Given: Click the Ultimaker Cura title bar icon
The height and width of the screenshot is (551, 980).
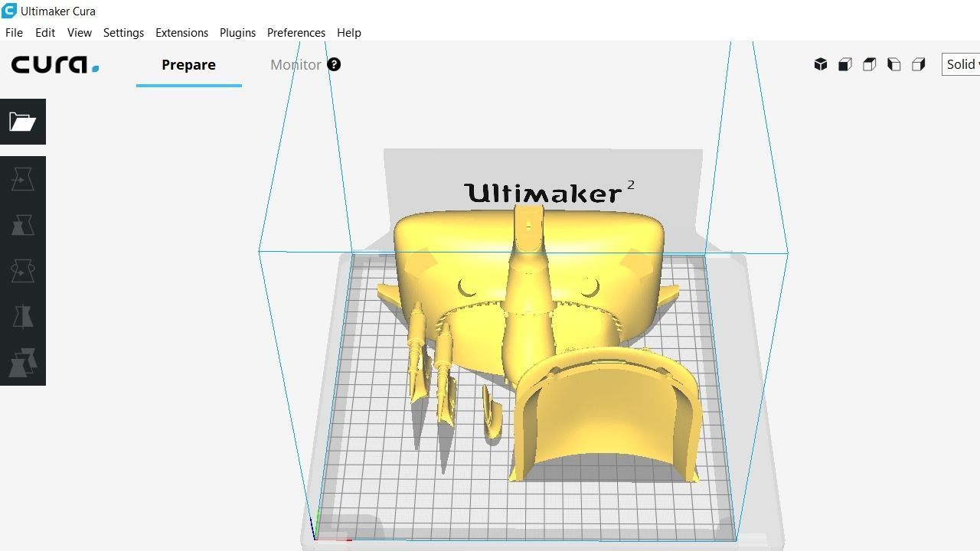Looking at the screenshot, I should tap(9, 11).
